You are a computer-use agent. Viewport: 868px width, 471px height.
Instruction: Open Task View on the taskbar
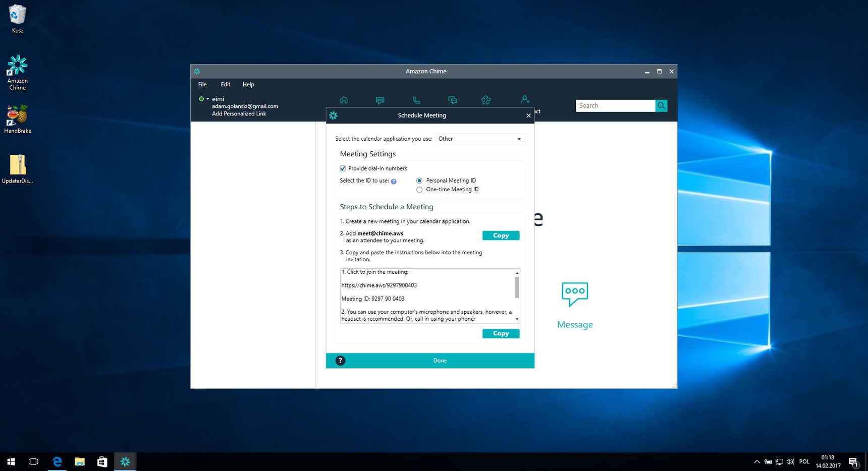pos(33,461)
